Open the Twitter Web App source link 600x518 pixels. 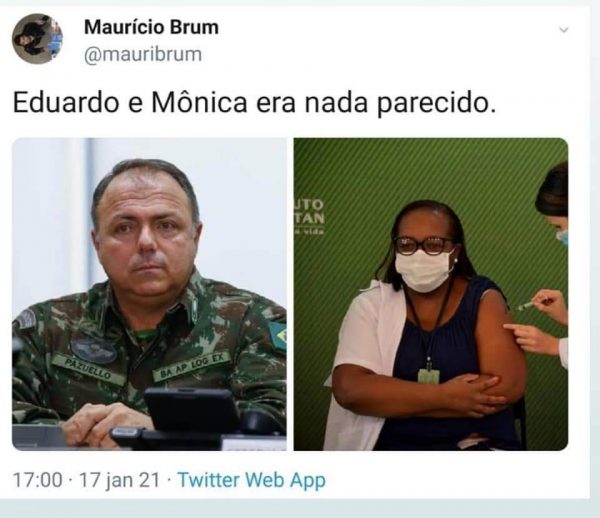click(251, 480)
